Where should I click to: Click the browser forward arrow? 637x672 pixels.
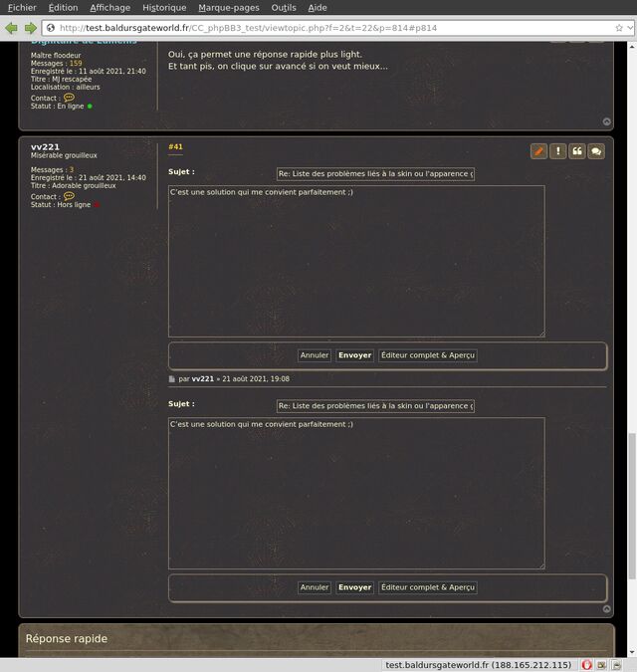[x=30, y=28]
